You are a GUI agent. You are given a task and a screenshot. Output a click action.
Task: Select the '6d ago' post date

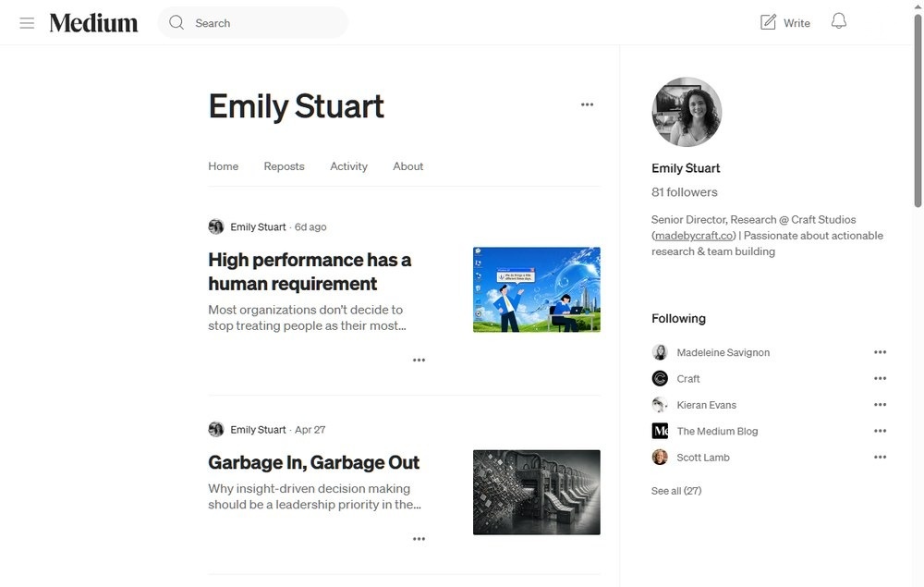[310, 226]
